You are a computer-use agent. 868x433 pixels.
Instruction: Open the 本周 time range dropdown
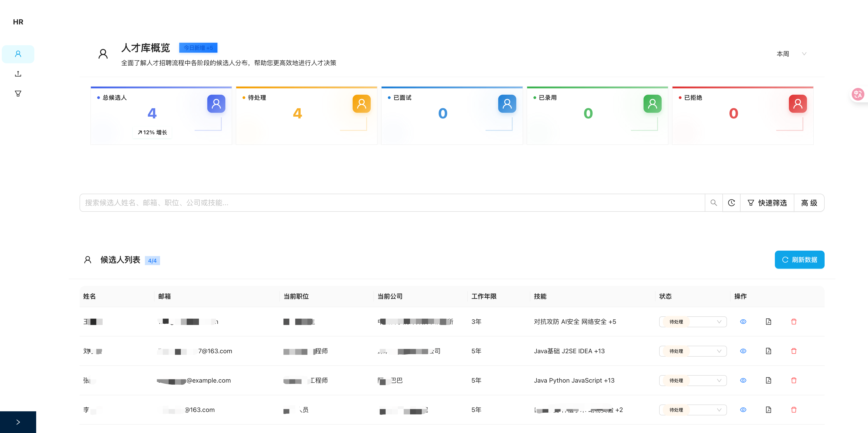[791, 54]
